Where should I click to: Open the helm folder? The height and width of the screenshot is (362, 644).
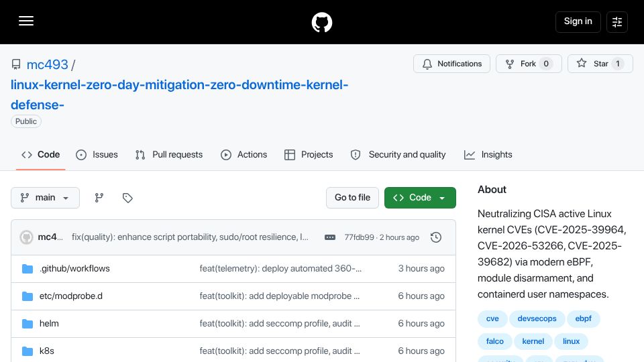pos(49,323)
